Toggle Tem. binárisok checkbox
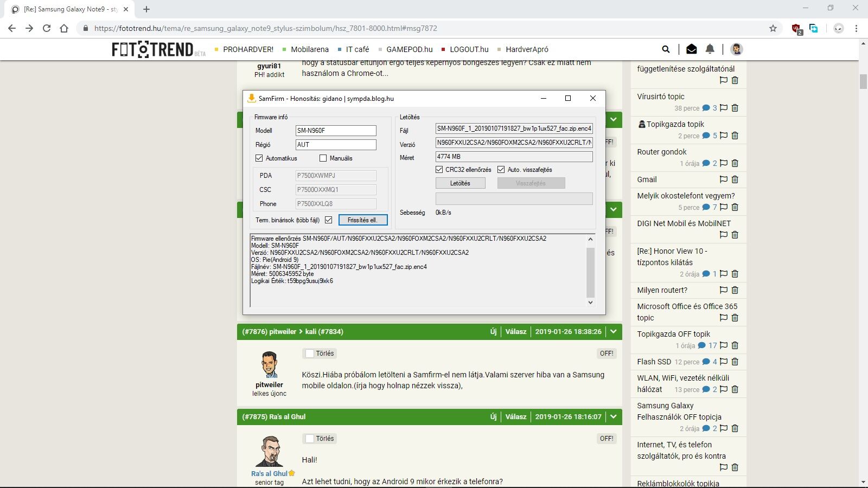The width and height of the screenshot is (868, 488). click(x=328, y=220)
